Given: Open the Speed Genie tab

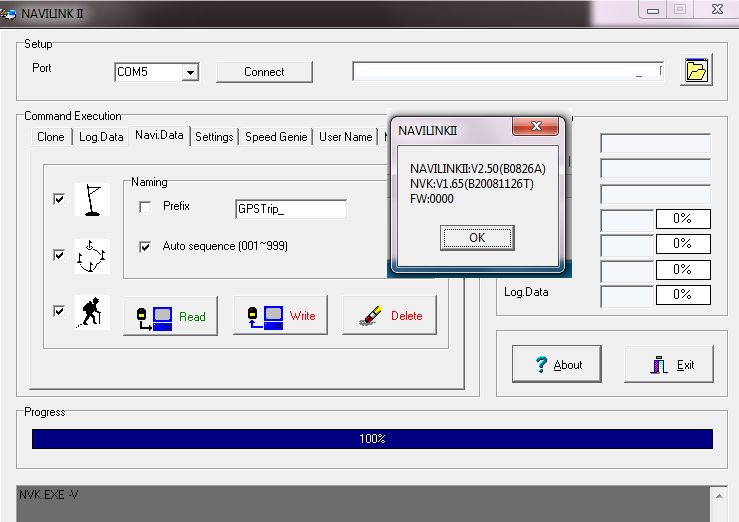Looking at the screenshot, I should (276, 137).
